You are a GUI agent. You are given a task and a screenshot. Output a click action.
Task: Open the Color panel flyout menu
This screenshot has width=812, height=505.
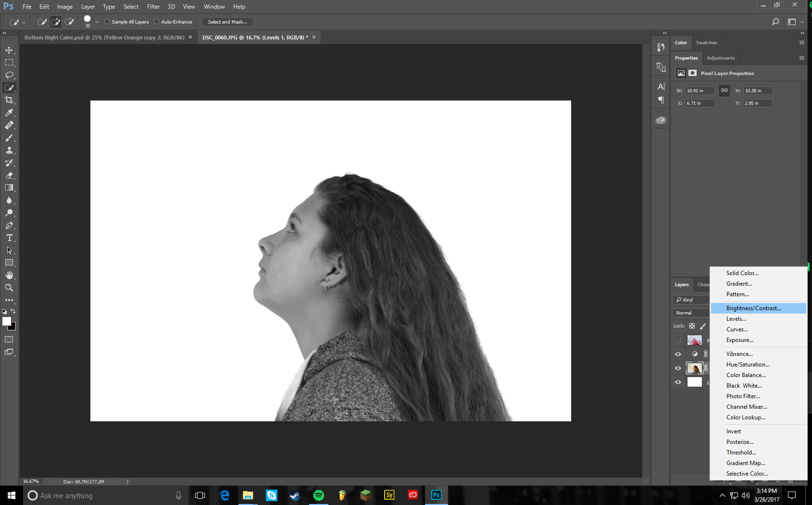tap(801, 43)
